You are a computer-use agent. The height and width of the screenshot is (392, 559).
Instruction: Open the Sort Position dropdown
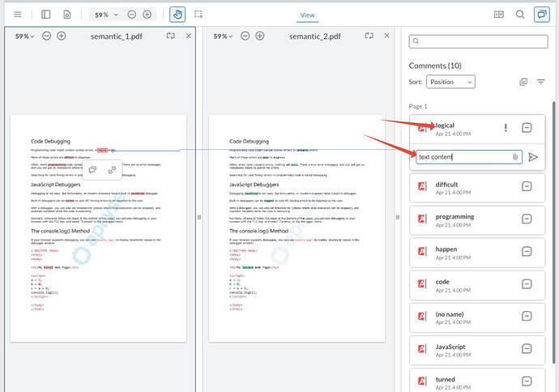(x=450, y=82)
